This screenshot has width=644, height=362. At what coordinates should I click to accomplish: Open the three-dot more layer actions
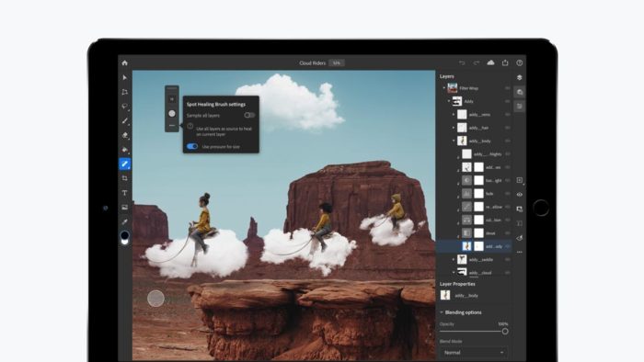519,252
